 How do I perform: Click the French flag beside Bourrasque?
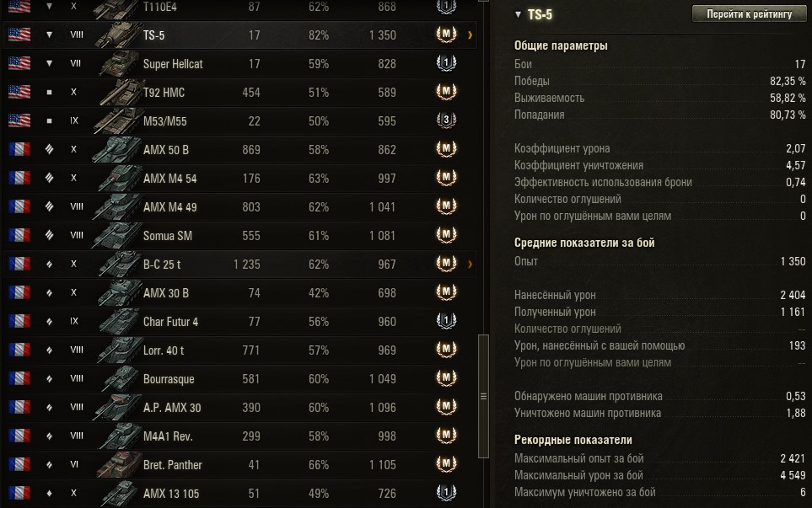pos(19,379)
